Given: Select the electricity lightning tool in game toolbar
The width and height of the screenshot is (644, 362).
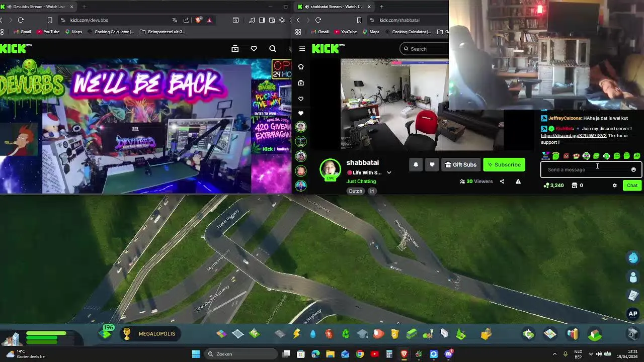Looking at the screenshot, I should pos(296,334).
